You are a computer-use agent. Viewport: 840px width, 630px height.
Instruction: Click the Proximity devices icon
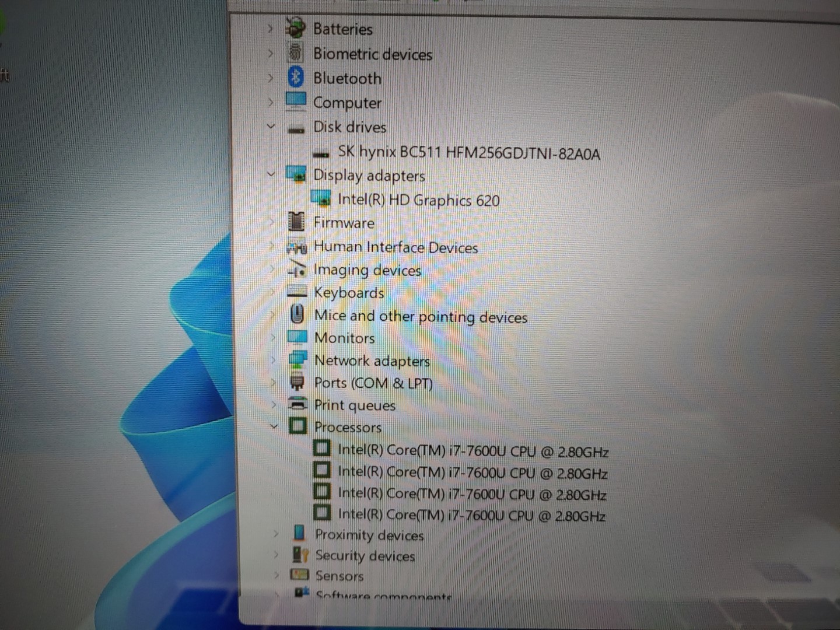[x=299, y=533]
